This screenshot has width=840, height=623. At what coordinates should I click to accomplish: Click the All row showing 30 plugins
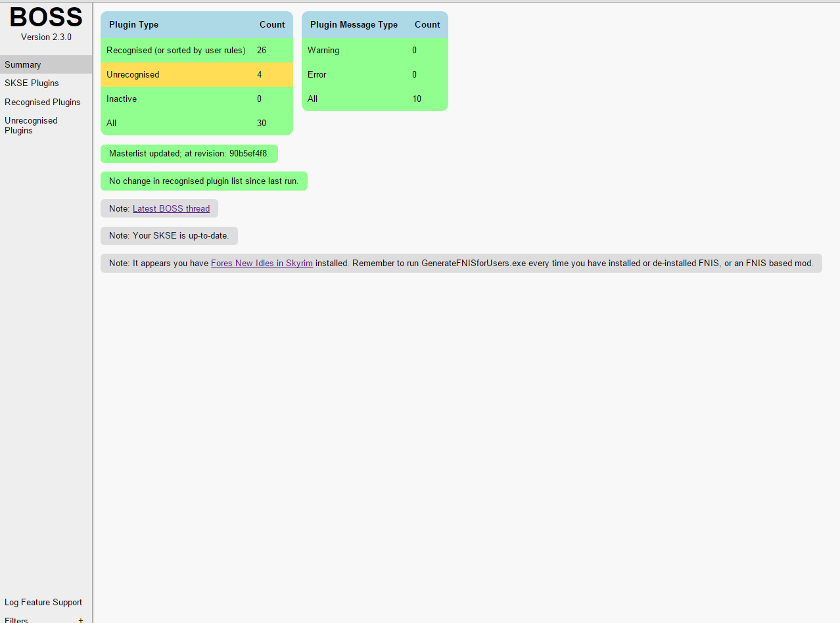pyautogui.click(x=197, y=123)
